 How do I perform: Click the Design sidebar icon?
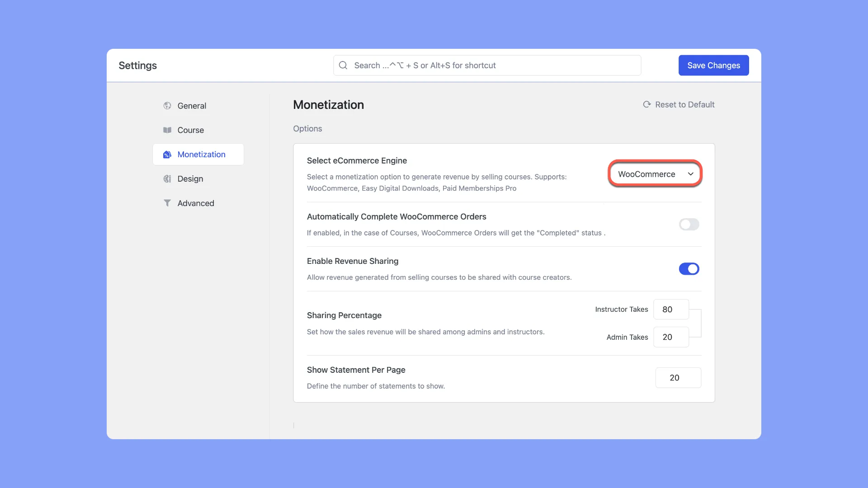point(167,178)
